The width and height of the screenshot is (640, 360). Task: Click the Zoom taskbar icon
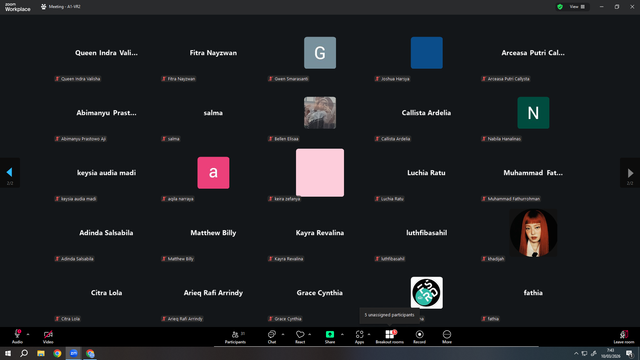tap(74, 353)
